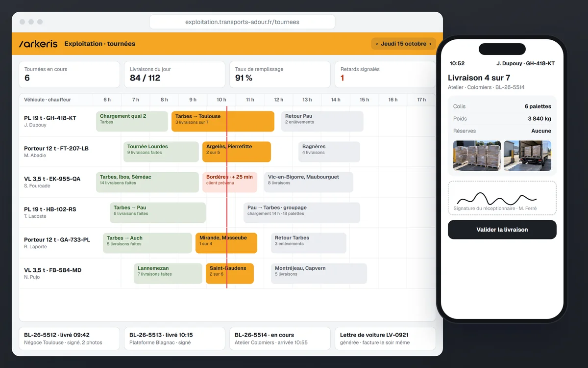Open the Retards signalés card

tap(385, 75)
